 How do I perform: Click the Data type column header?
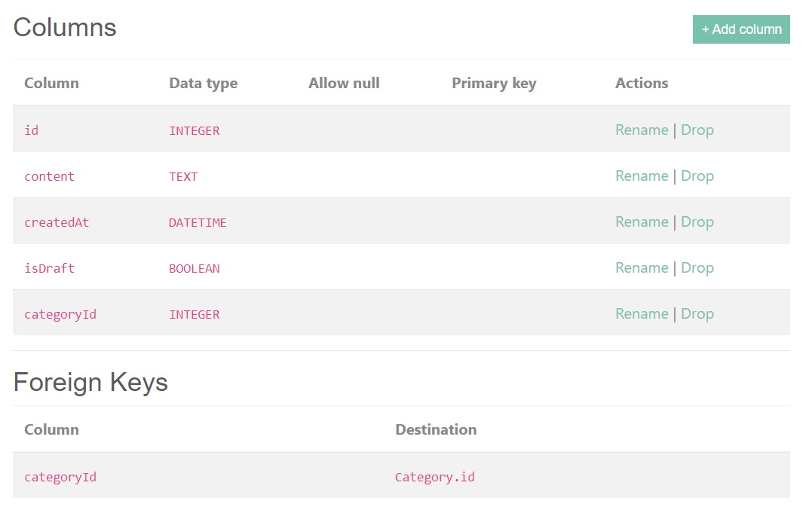203,83
